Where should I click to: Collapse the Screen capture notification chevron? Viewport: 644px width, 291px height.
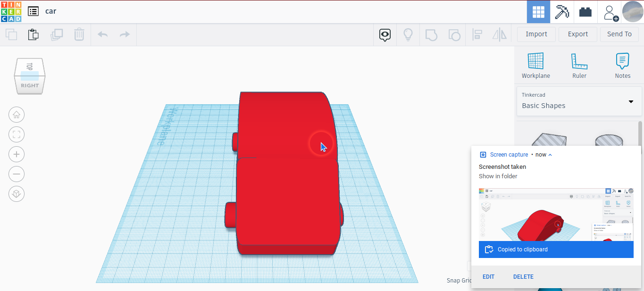click(550, 154)
